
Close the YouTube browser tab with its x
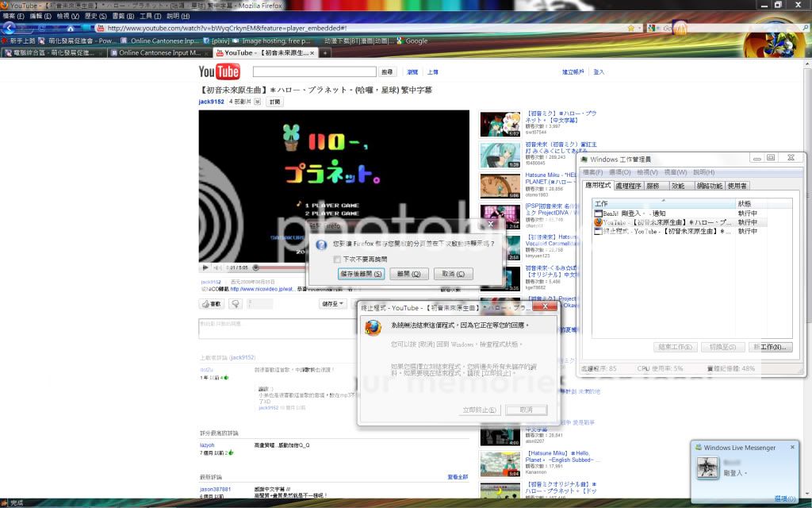tap(312, 53)
